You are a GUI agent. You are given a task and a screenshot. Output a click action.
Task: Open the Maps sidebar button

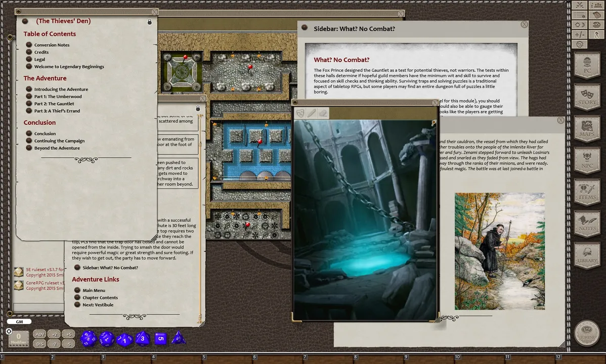tap(587, 129)
